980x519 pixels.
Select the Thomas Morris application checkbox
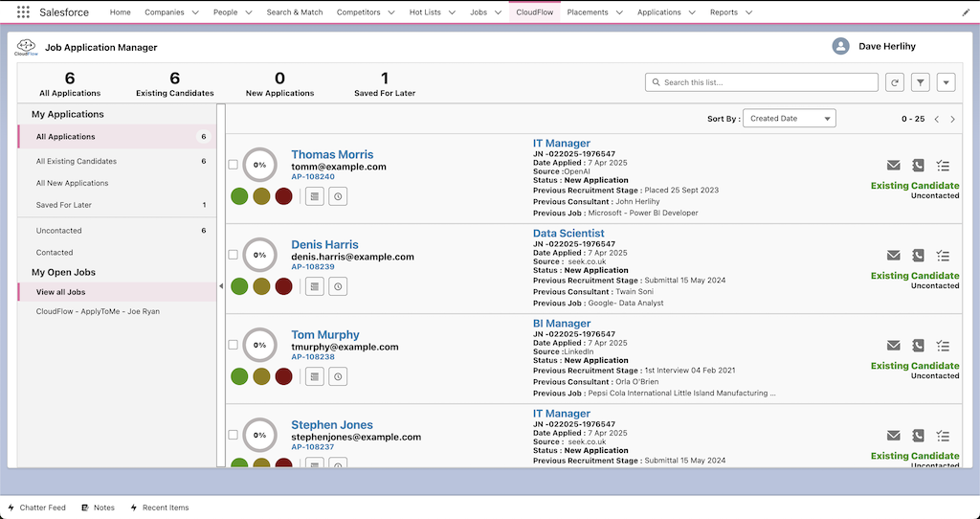(233, 165)
